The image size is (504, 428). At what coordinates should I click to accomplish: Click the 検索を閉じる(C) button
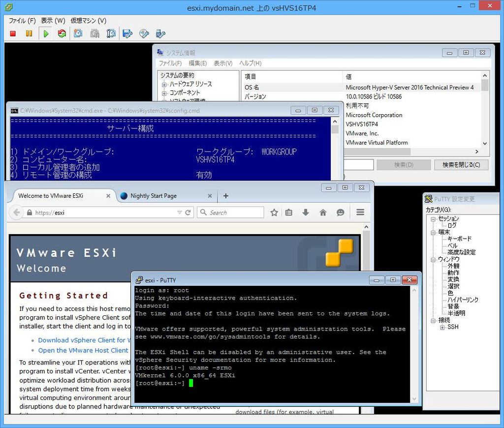coord(461,165)
